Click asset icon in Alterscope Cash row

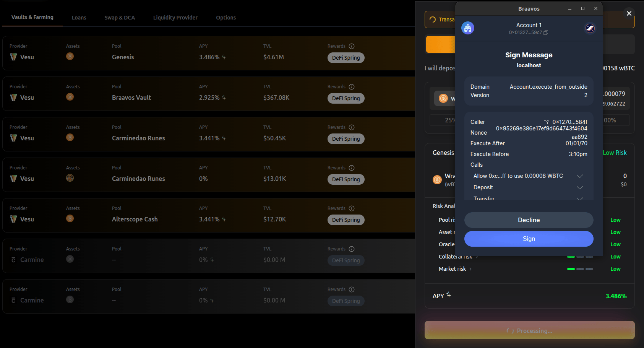point(70,218)
